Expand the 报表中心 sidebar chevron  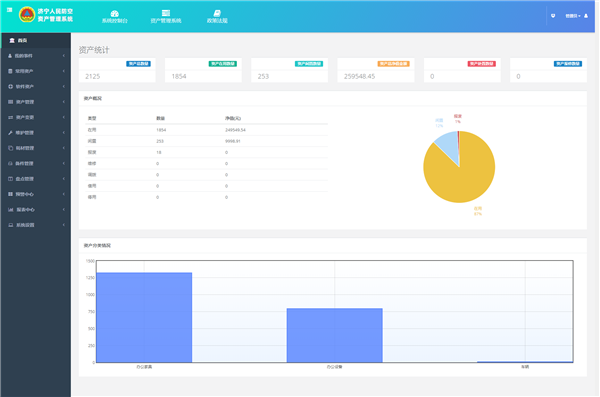coord(64,209)
